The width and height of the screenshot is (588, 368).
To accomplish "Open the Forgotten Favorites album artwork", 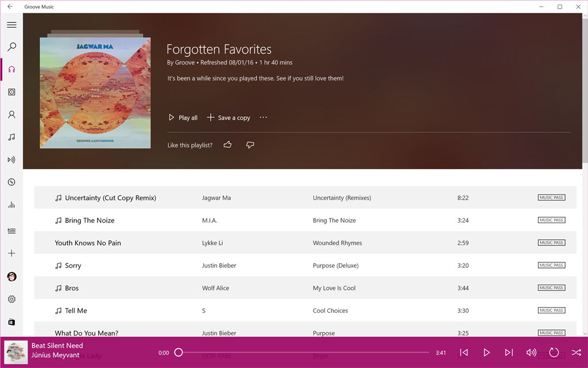I will 95,93.
